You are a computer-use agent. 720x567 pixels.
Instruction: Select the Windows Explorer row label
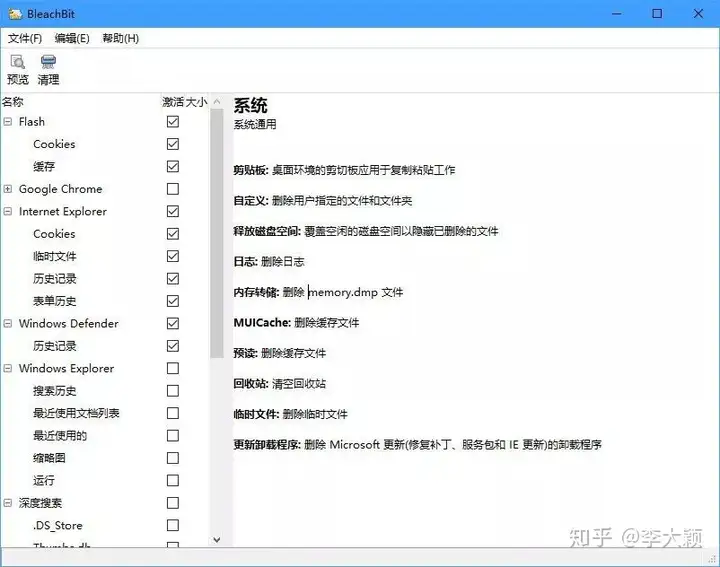coord(67,368)
